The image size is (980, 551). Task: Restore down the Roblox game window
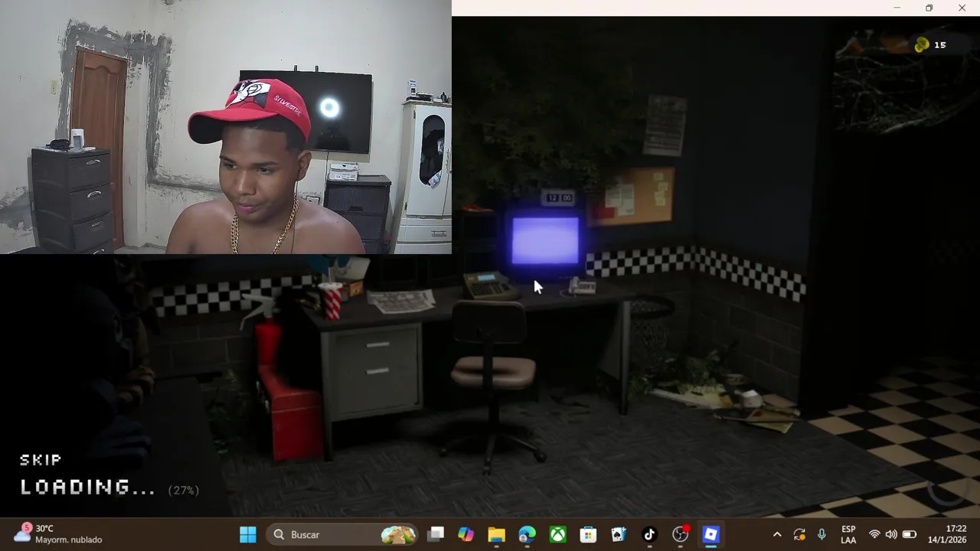click(x=929, y=8)
